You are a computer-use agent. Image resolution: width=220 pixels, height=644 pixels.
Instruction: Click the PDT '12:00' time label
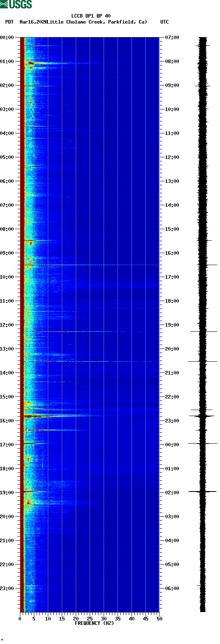point(7,325)
